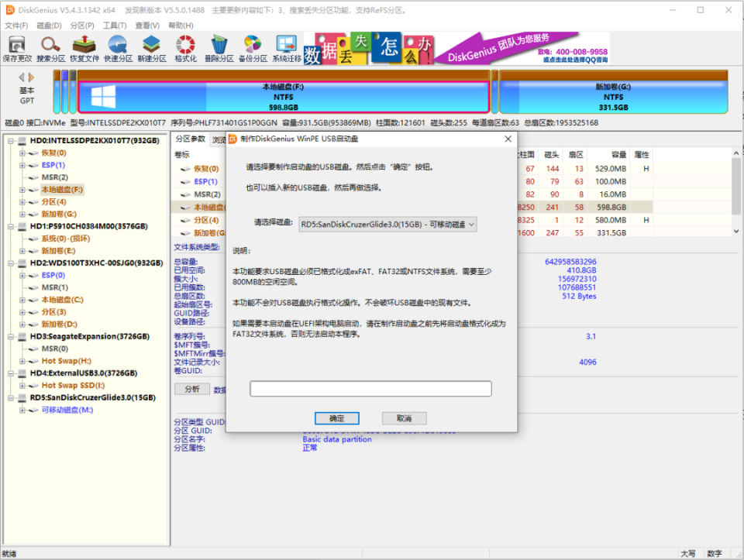The width and height of the screenshot is (744, 560).
Task: Cancel the WinPE USB dialog (取消)
Action: pyautogui.click(x=405, y=418)
